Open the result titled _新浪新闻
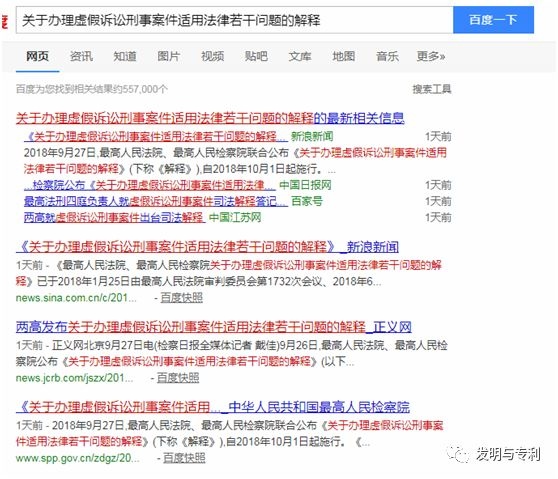558x479 pixels. pos(207,247)
